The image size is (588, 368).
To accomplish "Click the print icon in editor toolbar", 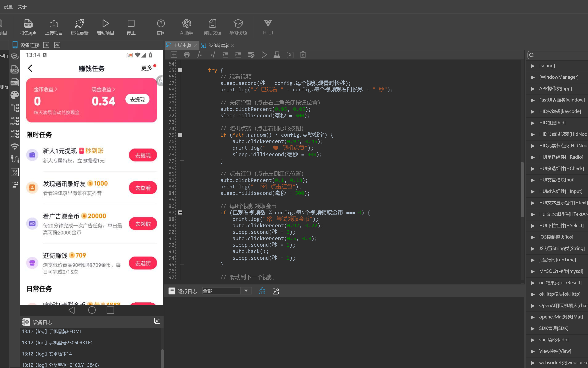I will (x=187, y=55).
